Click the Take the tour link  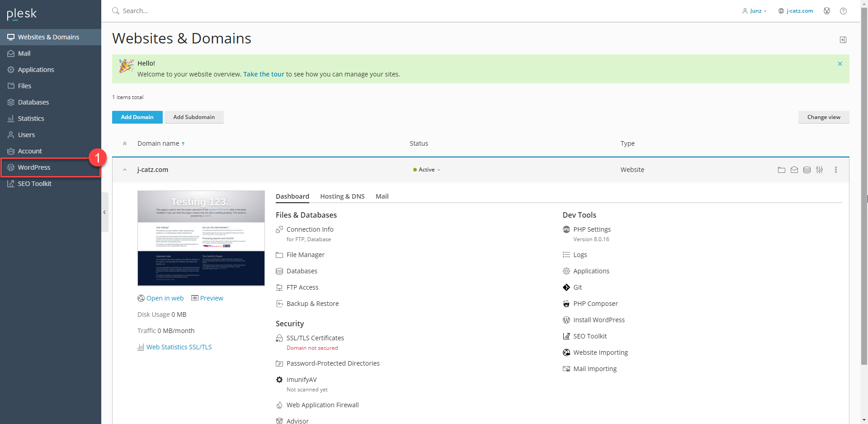[x=264, y=74]
